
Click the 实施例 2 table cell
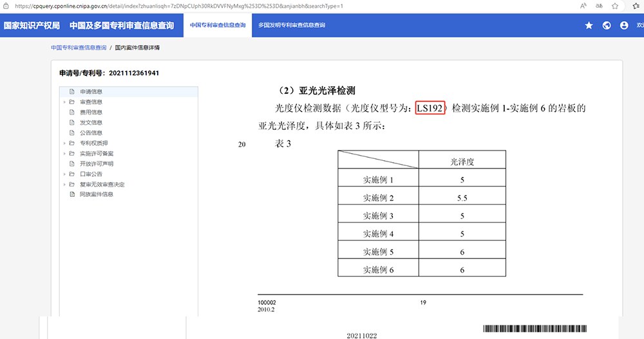tap(378, 196)
